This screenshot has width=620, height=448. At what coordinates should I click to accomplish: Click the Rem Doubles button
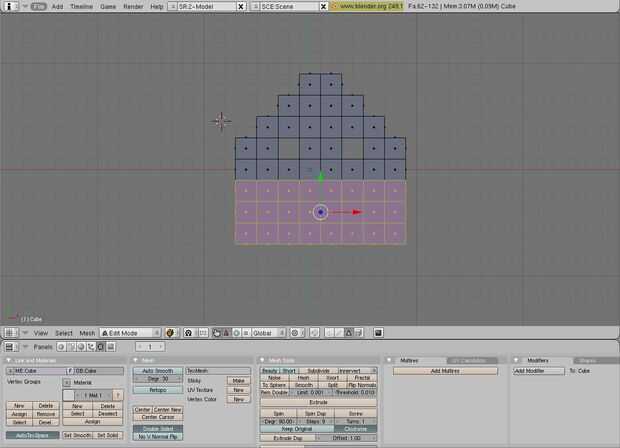pos(274,393)
